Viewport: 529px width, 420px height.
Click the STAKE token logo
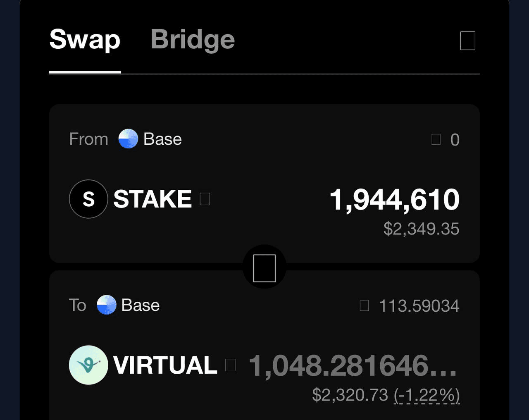(88, 199)
